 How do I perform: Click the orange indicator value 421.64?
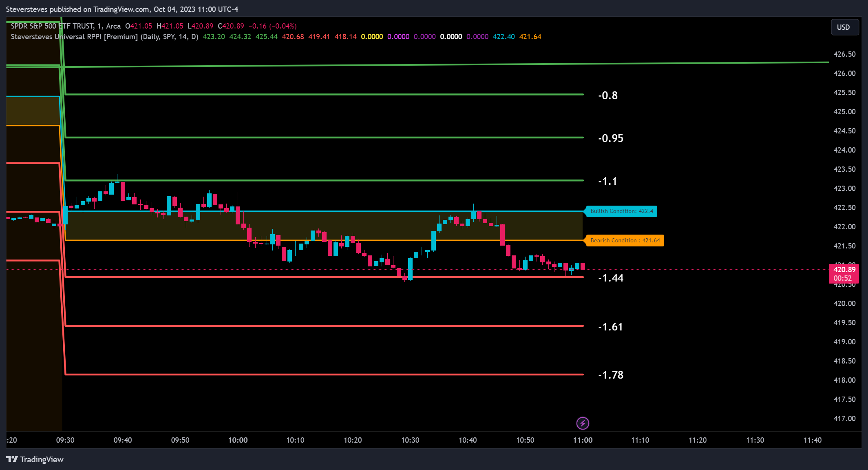530,37
